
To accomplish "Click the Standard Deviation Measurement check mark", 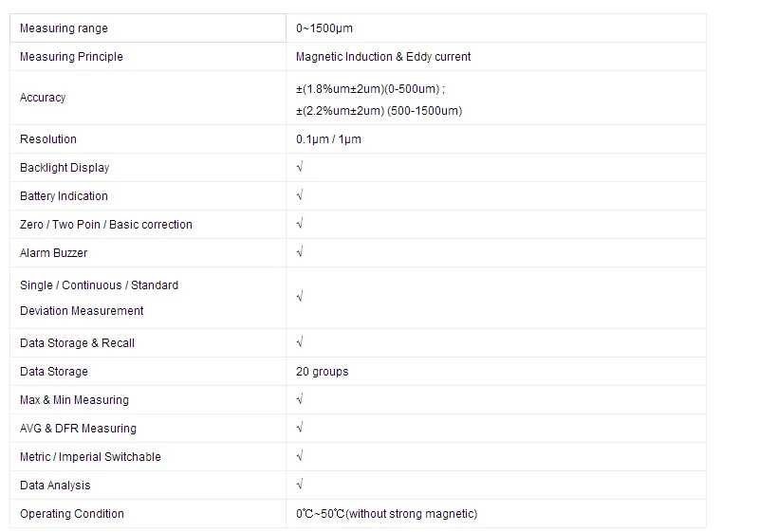I will coord(300,298).
